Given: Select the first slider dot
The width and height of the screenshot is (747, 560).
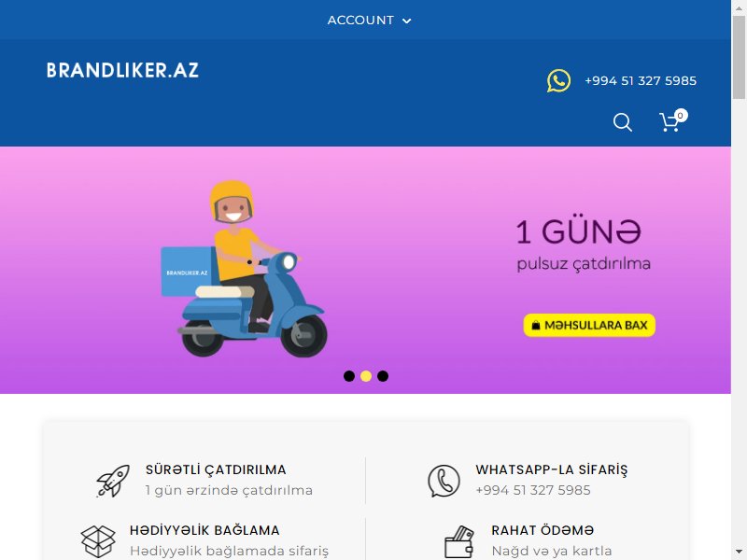Looking at the screenshot, I should pos(349,376).
